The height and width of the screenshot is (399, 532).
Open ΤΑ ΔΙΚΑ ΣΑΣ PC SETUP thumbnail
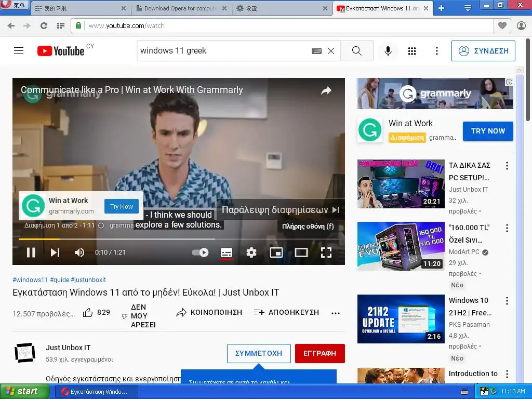click(x=401, y=183)
